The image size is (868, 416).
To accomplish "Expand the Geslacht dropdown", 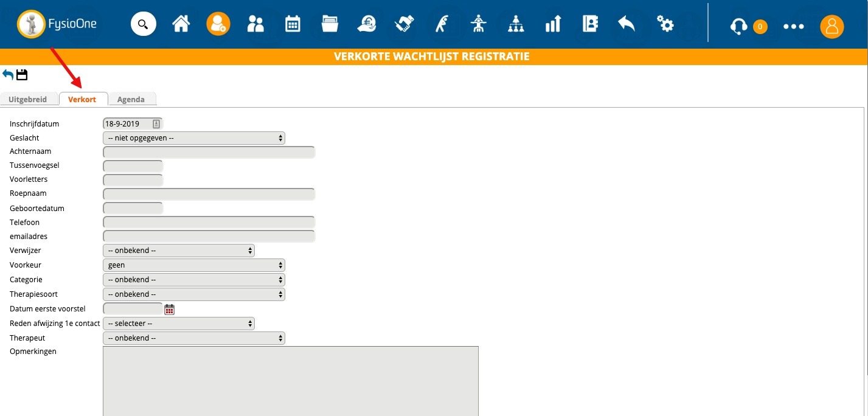I will (194, 138).
